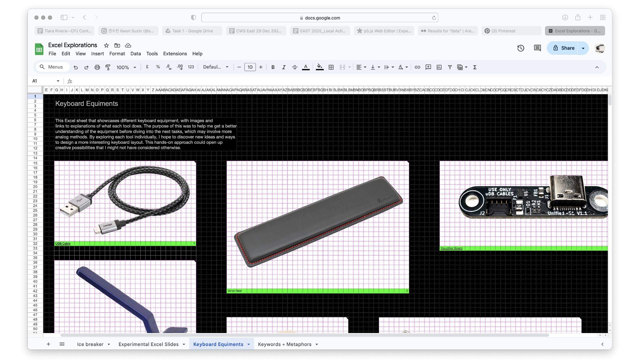Open the Daugther Board link
Screen dimensions: 640x364
pos(451,248)
